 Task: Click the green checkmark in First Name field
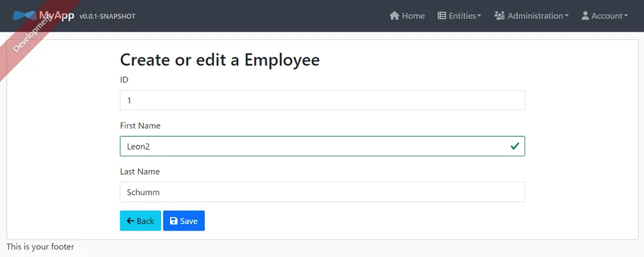pyautogui.click(x=515, y=146)
